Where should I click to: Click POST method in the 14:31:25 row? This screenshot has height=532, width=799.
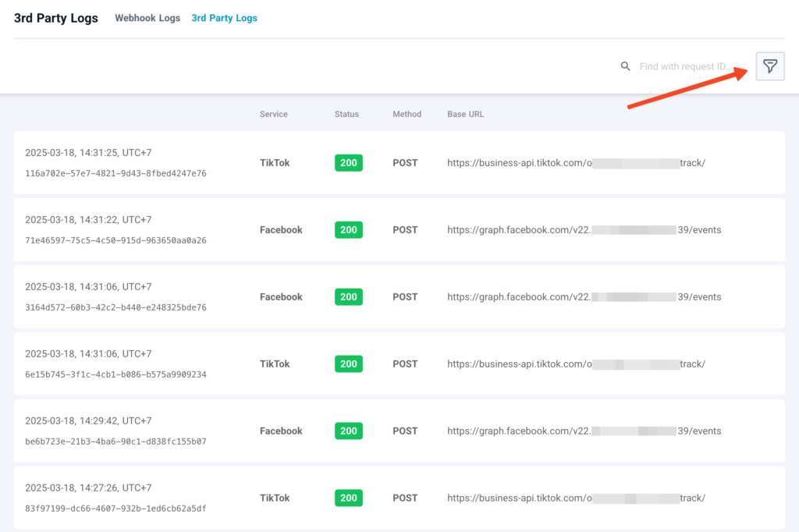tap(405, 163)
